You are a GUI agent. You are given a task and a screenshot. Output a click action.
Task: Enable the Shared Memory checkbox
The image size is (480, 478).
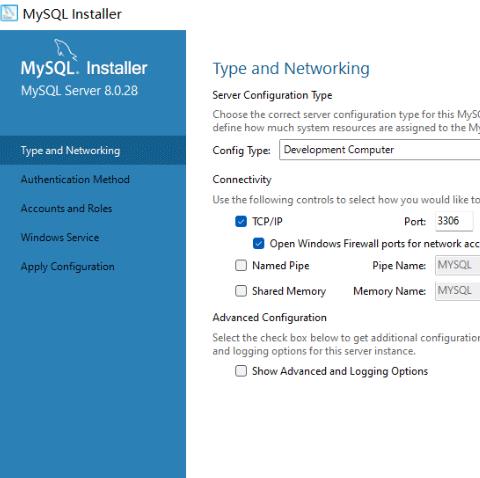pos(241,291)
